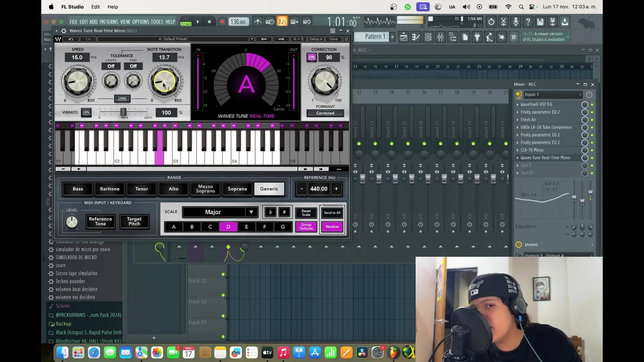Viewport: 644px width, 362px height.
Task: Click the FL Studio icon in the Dock
Action: pyautogui.click(x=393, y=353)
